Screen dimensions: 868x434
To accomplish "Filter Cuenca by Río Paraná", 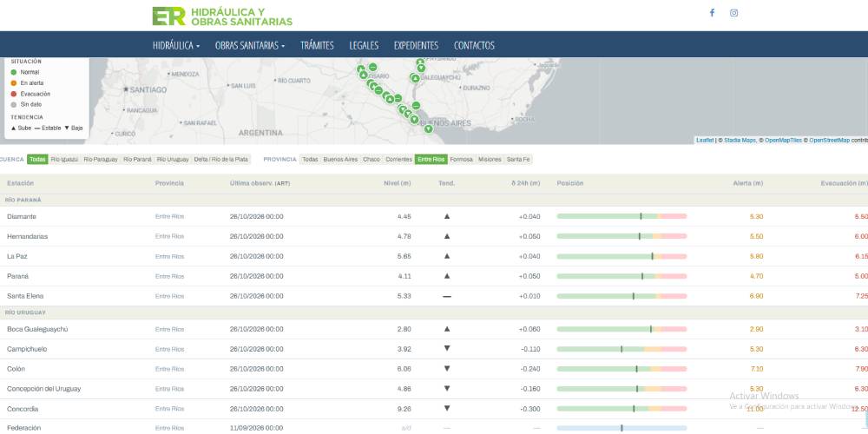I will [x=137, y=160].
